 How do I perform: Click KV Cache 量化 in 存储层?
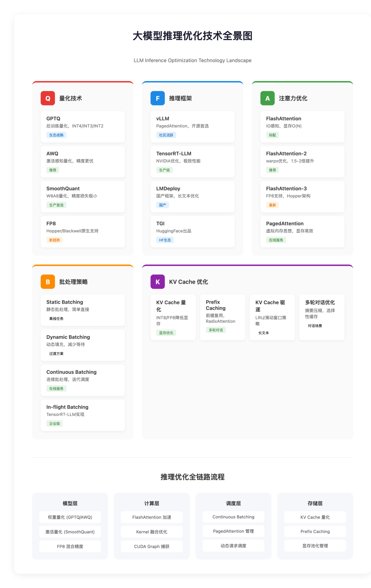click(x=315, y=517)
